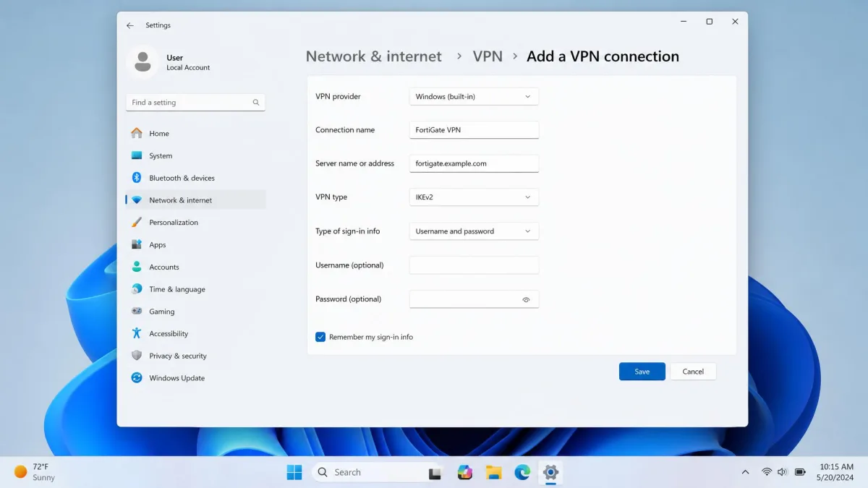Image resolution: width=868 pixels, height=488 pixels.
Task: Cancel adding the VPN connection
Action: click(x=693, y=372)
